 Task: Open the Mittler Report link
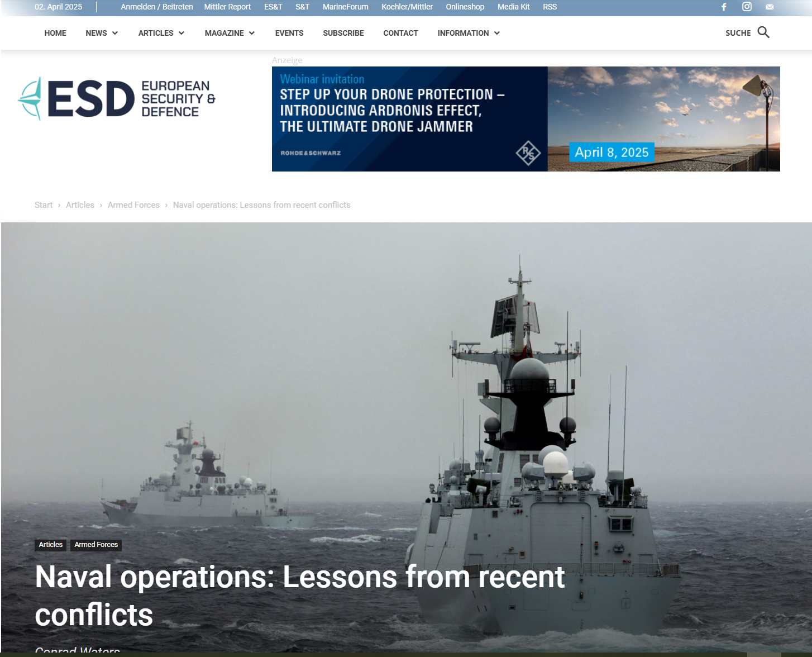point(227,7)
